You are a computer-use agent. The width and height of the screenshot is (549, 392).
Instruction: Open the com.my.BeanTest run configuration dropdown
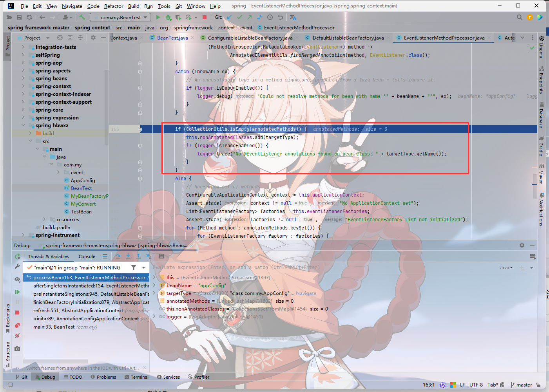pyautogui.click(x=120, y=17)
